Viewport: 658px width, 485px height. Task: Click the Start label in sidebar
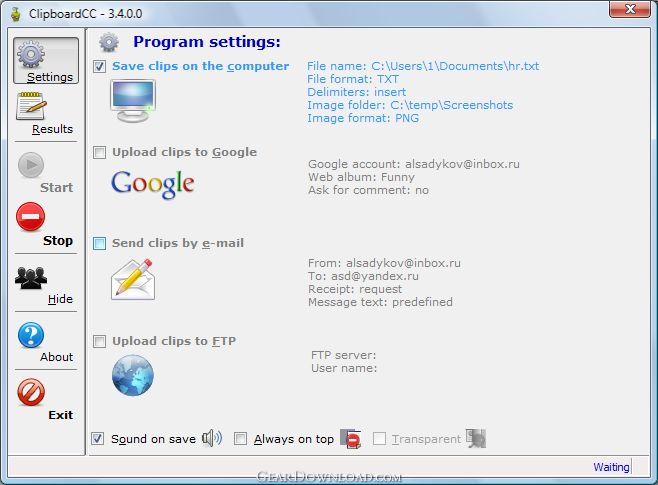57,188
